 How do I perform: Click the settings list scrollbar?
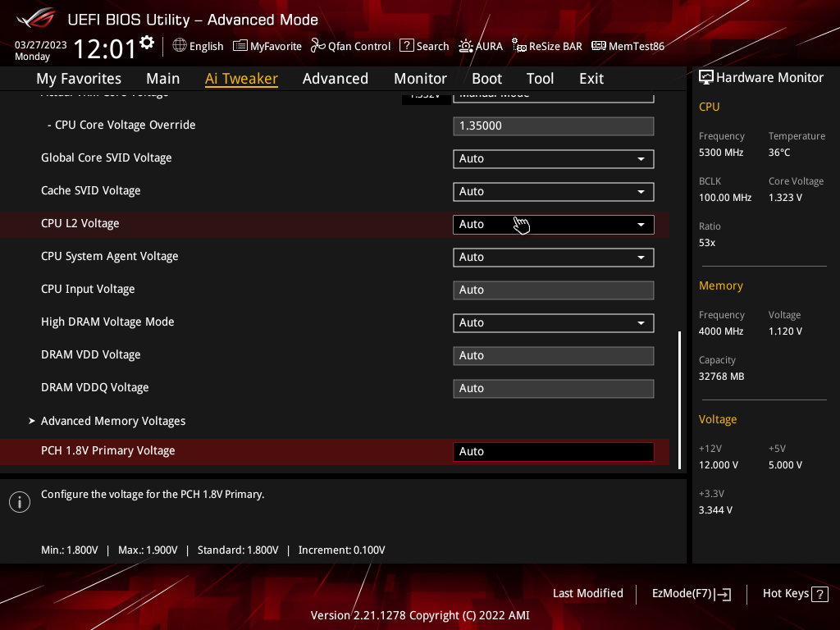[x=679, y=399]
